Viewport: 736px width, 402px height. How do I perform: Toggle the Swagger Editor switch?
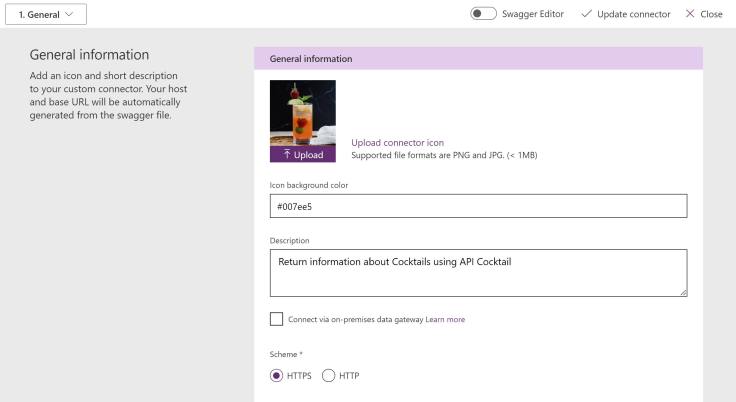tap(483, 14)
